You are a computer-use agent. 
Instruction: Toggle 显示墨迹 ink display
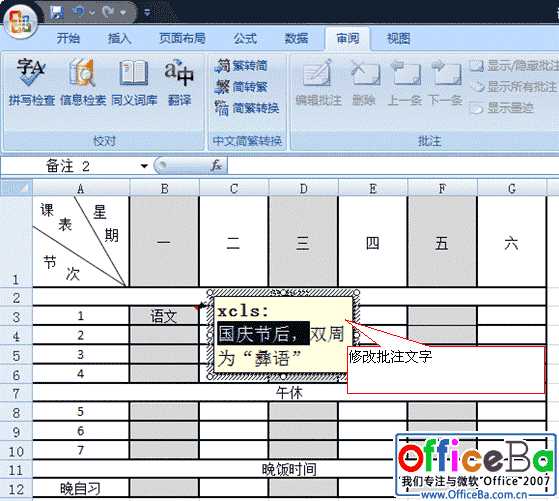tap(501, 108)
